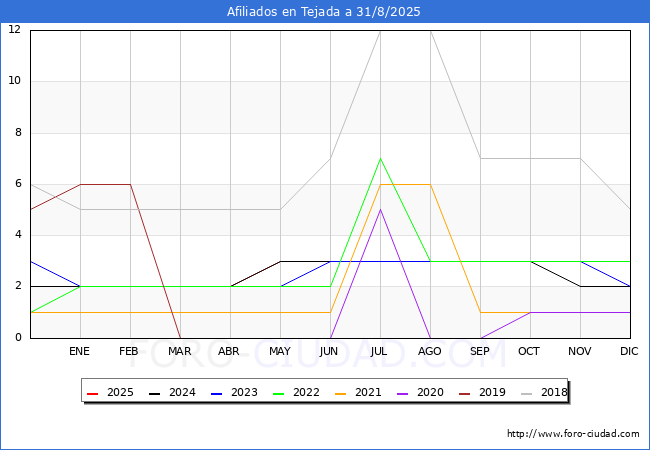This screenshot has width=650, height=450.
Task: Select the 2020 legend label
Action: (x=430, y=392)
